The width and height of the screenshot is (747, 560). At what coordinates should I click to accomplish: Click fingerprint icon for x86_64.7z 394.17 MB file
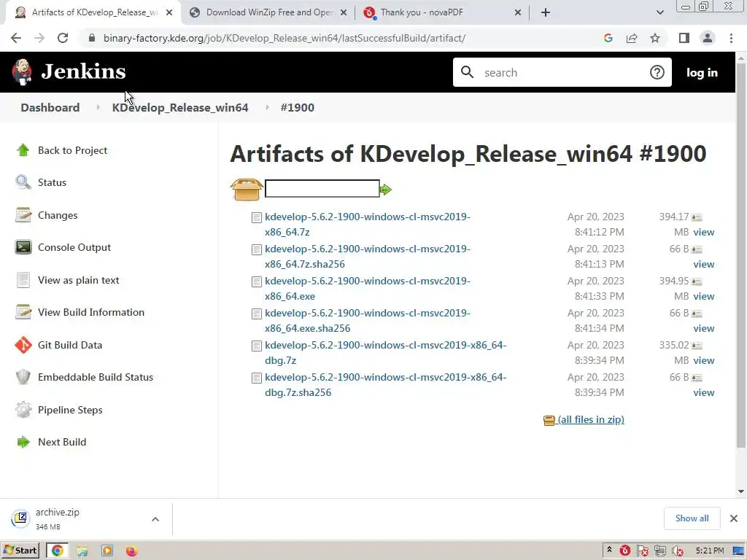coord(697,217)
